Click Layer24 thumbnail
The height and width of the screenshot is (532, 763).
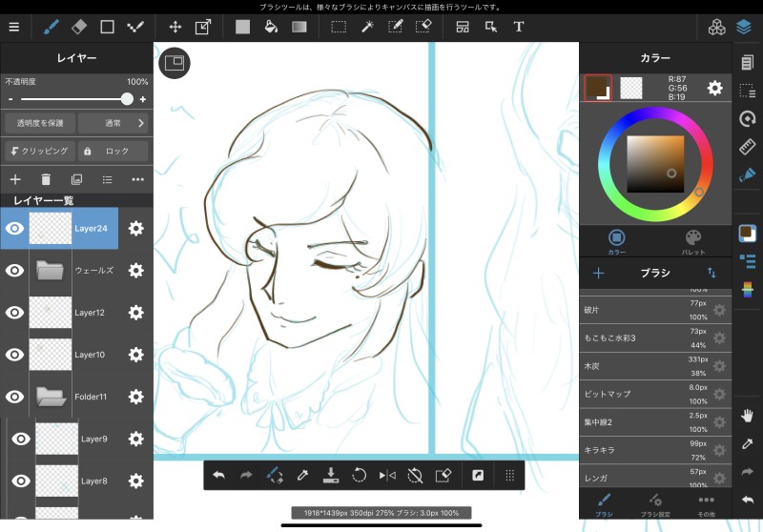(51, 228)
